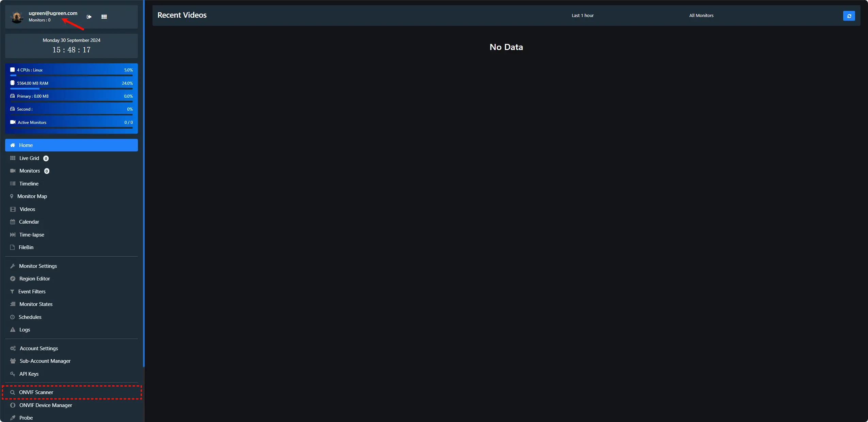Viewport: 868px width, 422px height.
Task: Go to Monitors list
Action: (30, 171)
